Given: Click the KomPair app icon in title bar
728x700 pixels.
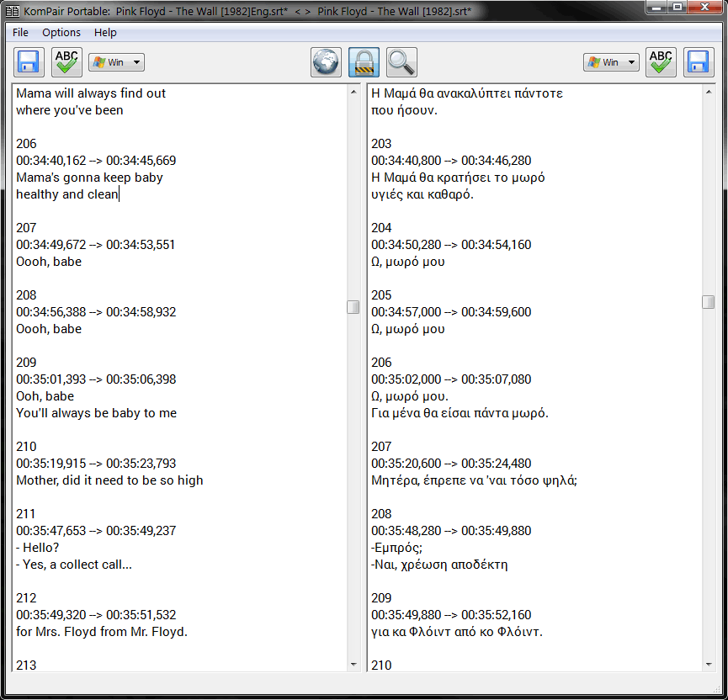Looking at the screenshot, I should [12, 11].
